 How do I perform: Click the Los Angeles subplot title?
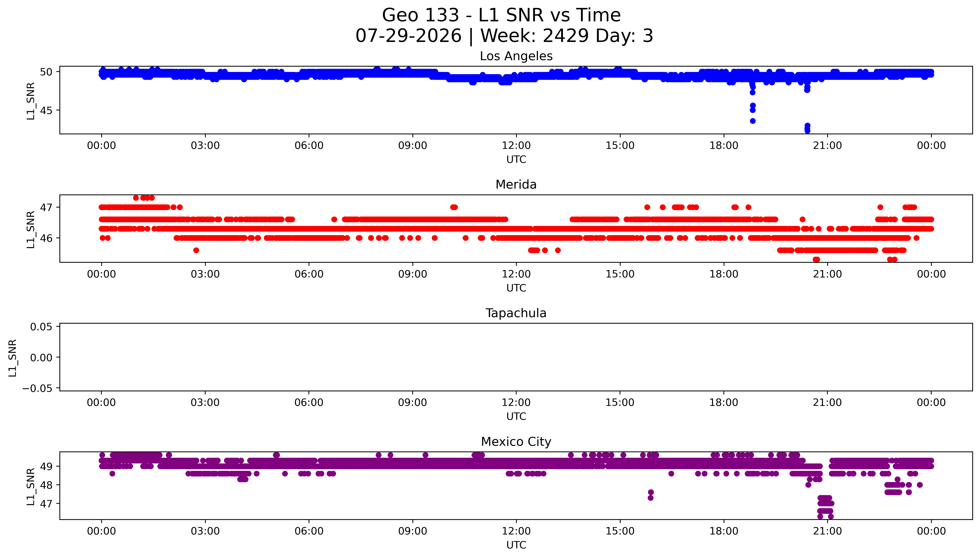point(516,56)
